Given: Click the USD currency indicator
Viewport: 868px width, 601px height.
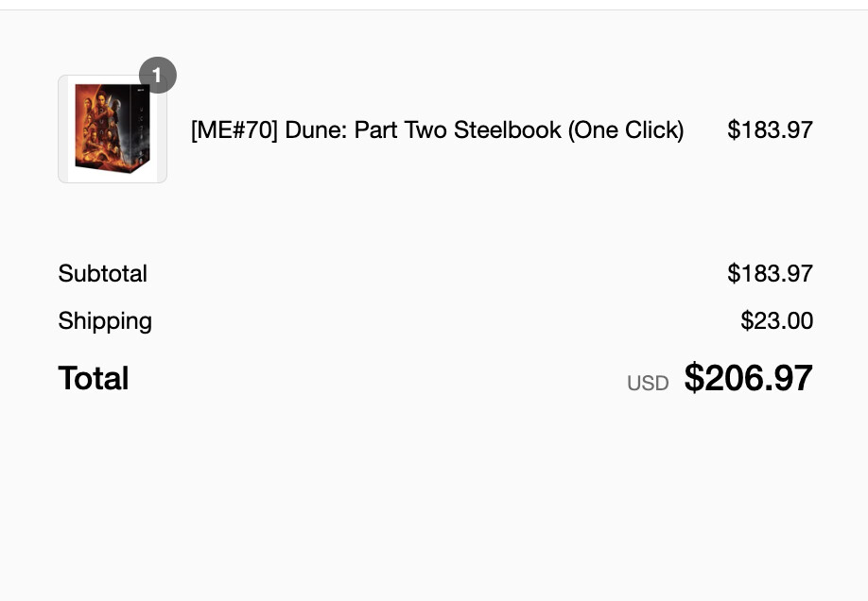Looking at the screenshot, I should (x=648, y=384).
